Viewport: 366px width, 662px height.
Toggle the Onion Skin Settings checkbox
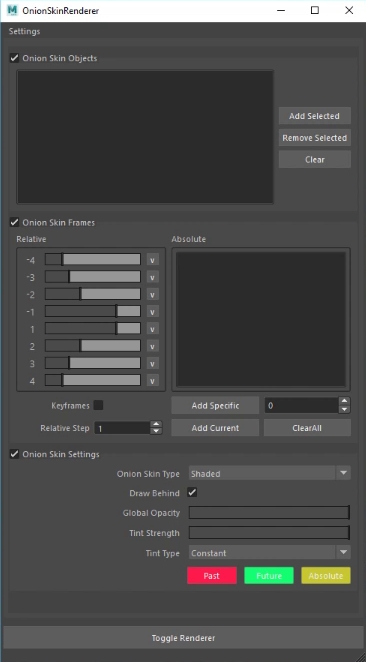click(14, 454)
